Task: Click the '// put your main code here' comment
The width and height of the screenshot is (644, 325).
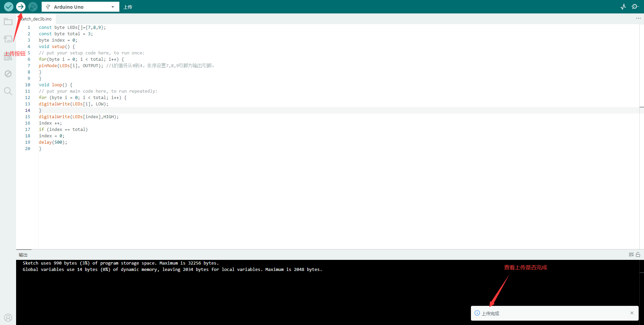Action: pyautogui.click(x=98, y=91)
